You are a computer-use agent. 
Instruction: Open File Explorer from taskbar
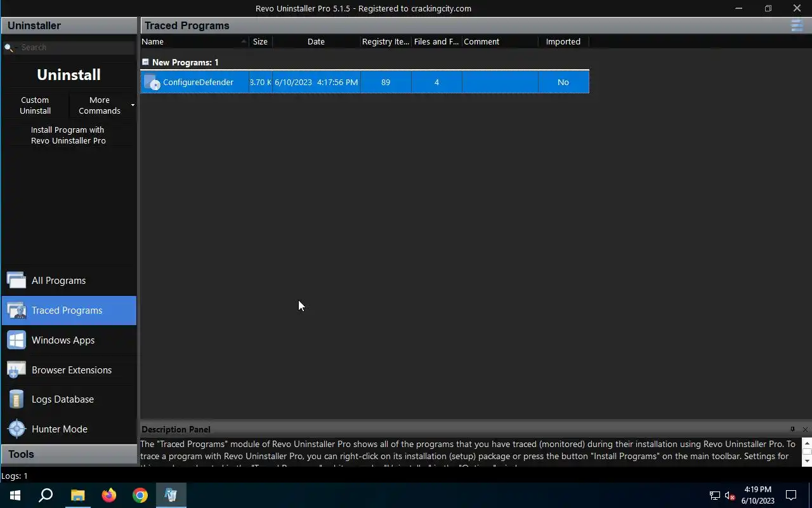[77, 495]
